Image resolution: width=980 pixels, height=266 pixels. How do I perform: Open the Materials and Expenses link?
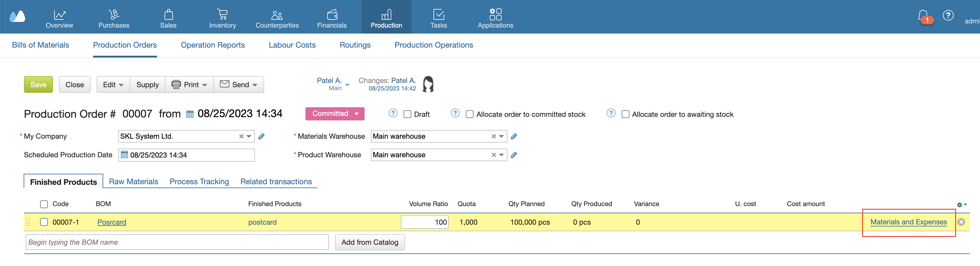click(x=909, y=222)
